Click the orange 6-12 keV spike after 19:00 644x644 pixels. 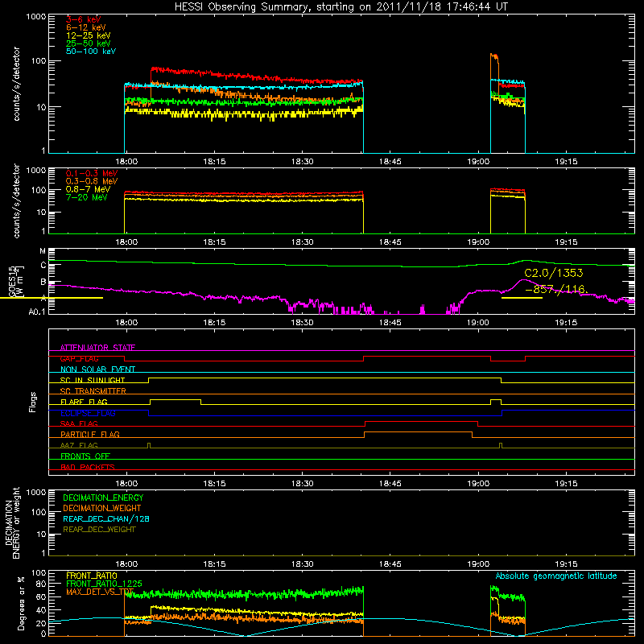pyautogui.click(x=494, y=57)
